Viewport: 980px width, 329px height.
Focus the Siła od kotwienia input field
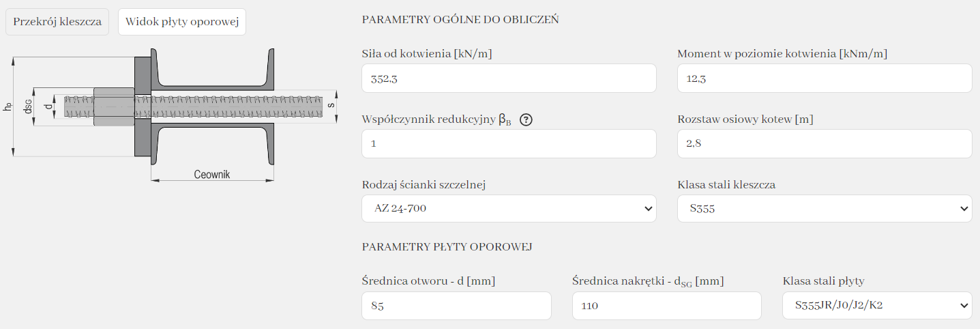point(509,78)
